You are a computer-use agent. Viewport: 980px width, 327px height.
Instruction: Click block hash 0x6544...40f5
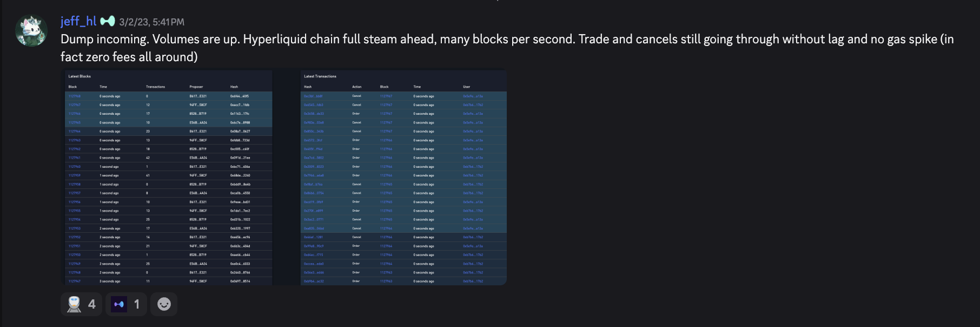coord(240,96)
